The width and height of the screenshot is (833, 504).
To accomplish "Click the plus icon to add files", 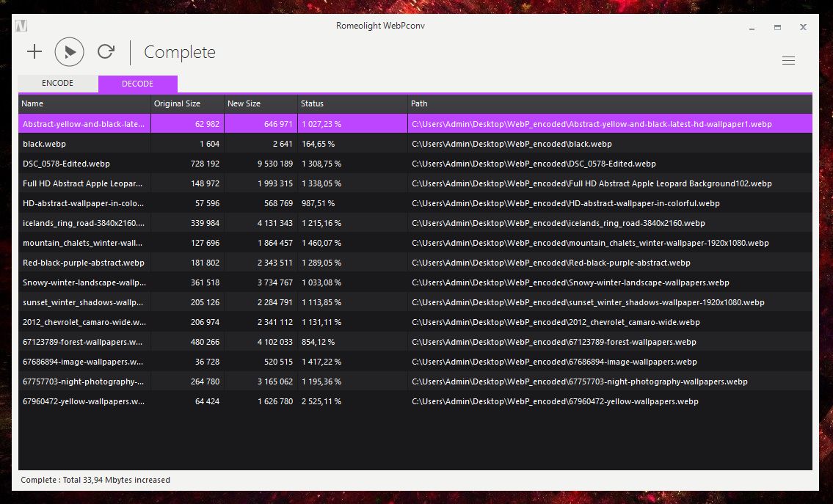I will click(34, 51).
